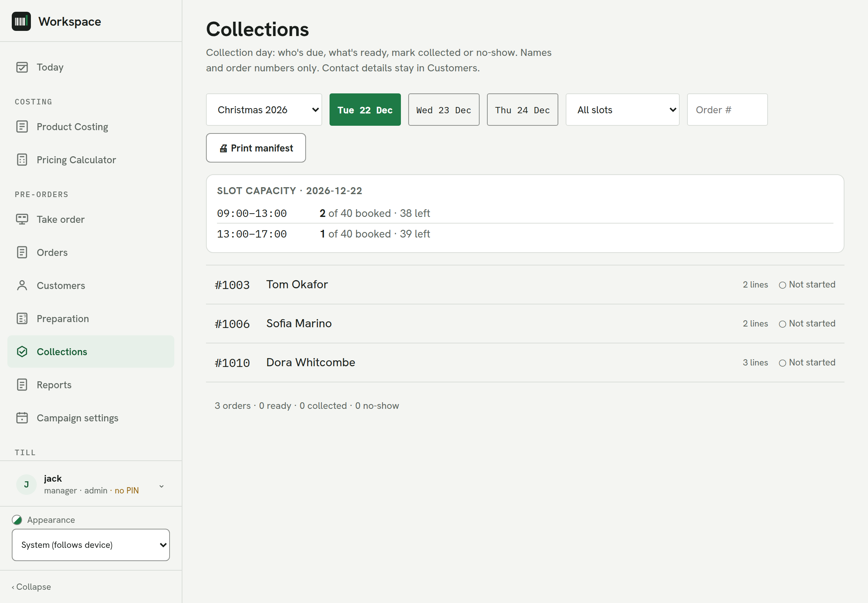Viewport: 868px width, 603px height.
Task: Navigate to Take order
Action: pos(91,219)
